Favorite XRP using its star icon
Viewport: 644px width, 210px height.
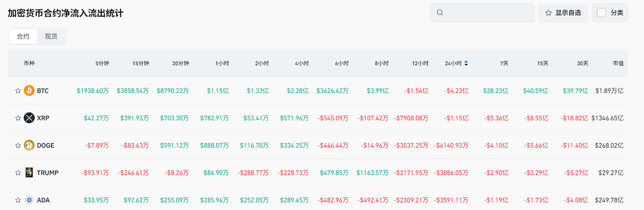18,118
